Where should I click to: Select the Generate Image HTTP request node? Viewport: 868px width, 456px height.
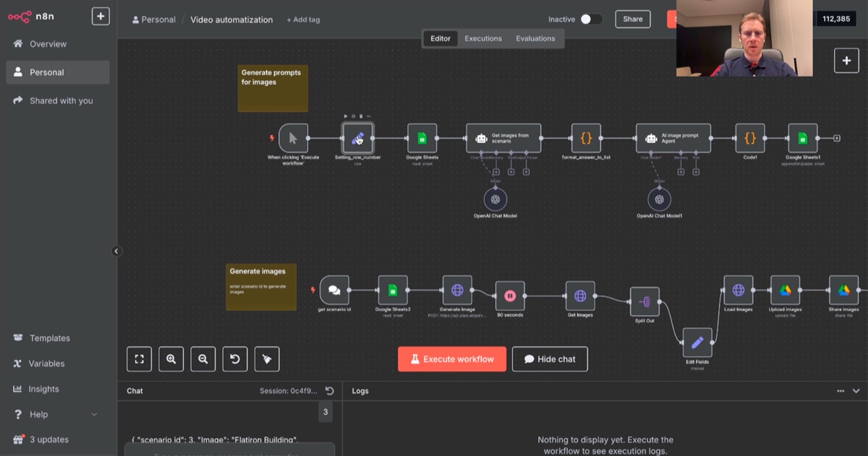coord(457,290)
